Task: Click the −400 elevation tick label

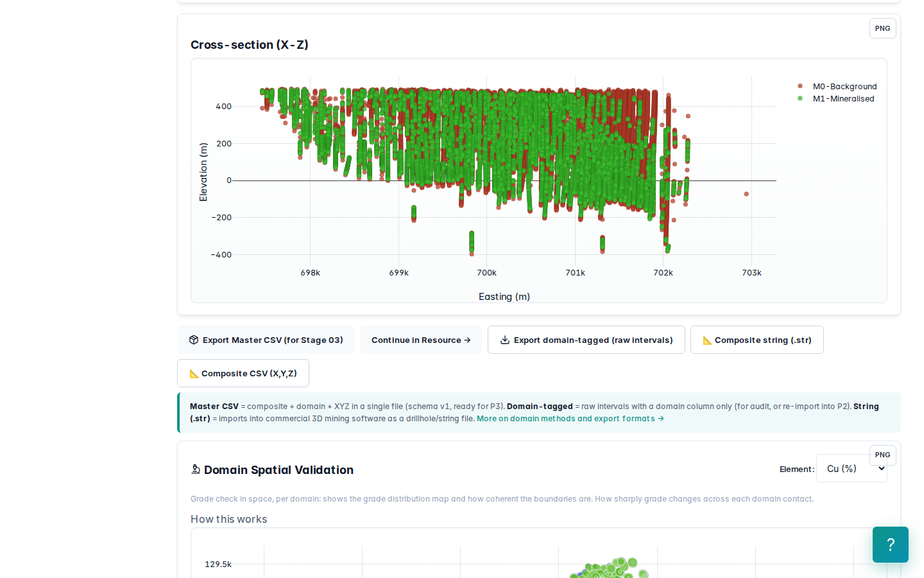Action: pyautogui.click(x=221, y=255)
